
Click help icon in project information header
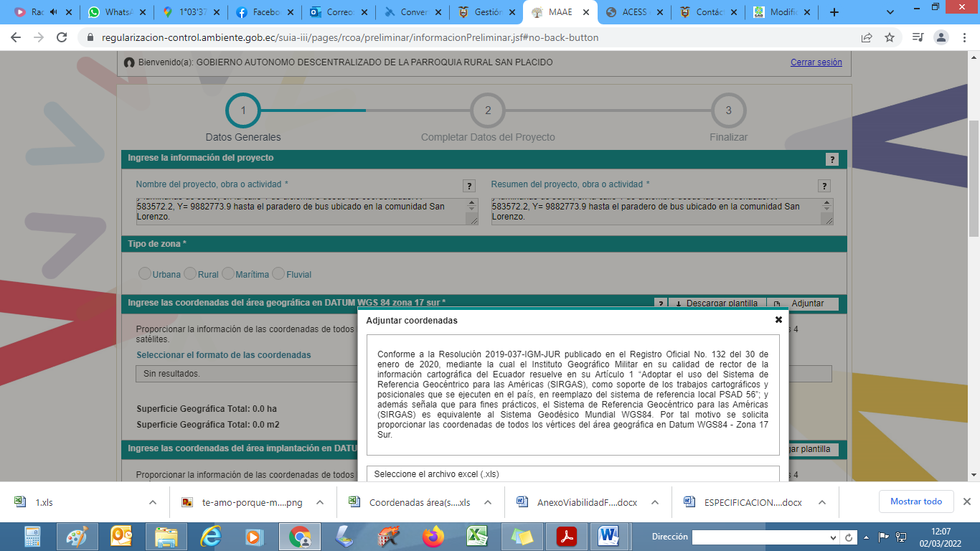coord(831,159)
